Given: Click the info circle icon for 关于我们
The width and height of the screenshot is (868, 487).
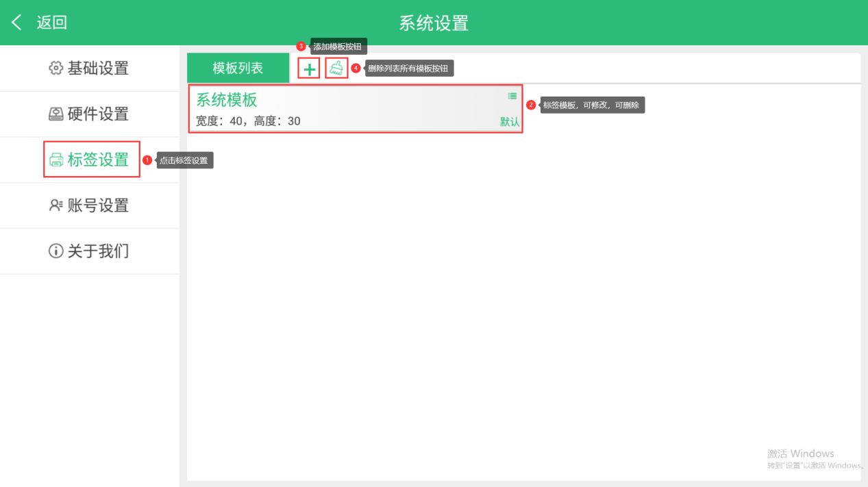Looking at the screenshot, I should [x=55, y=251].
